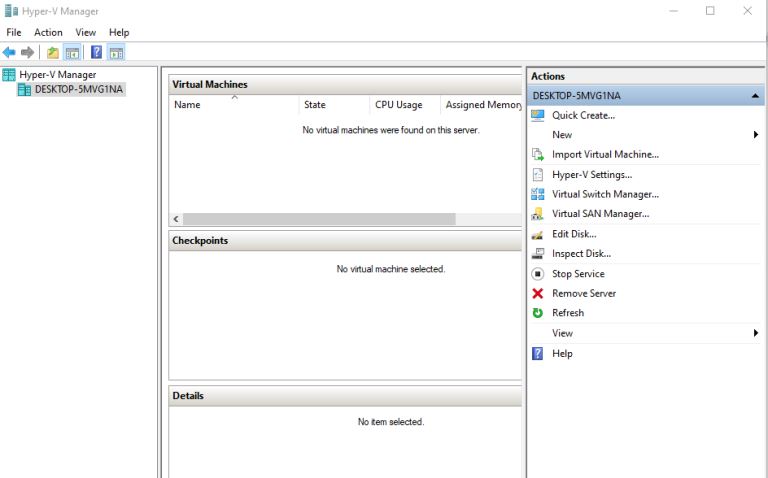Open Quick Create action
Screen dimensions: 768x478
[583, 116]
